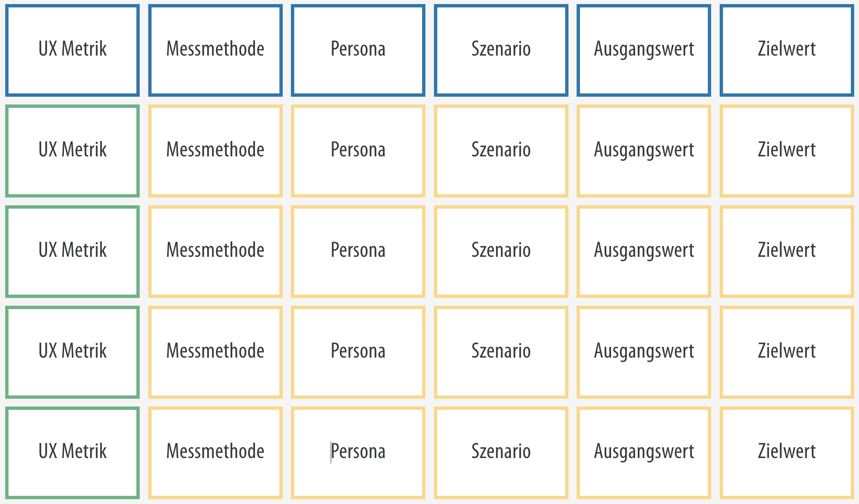Viewport: 859px width, 504px height.
Task: Select the first yellow-bordered Szenario box
Action: pyautogui.click(x=501, y=151)
